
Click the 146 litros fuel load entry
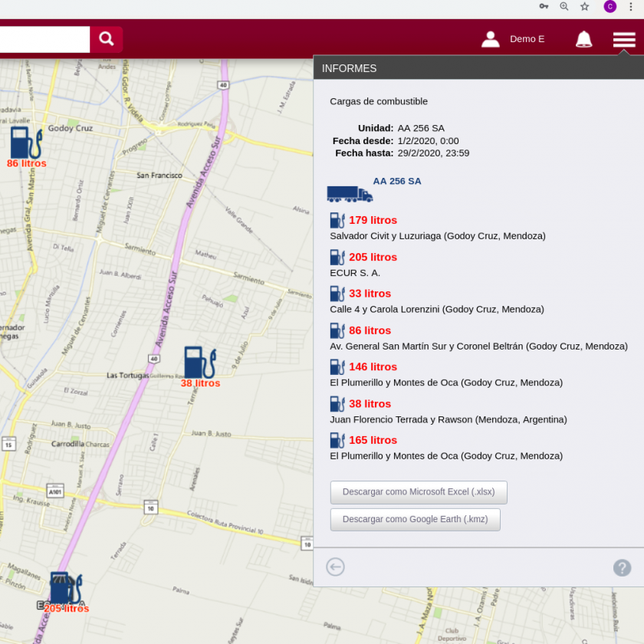click(x=373, y=366)
